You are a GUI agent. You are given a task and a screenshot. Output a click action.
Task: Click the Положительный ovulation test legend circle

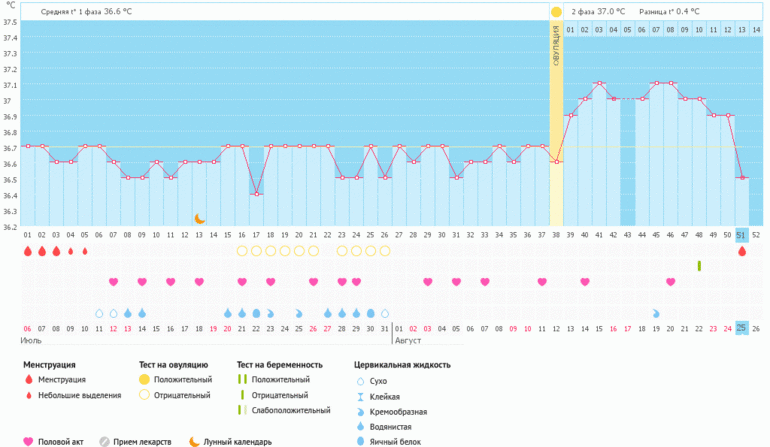click(x=144, y=379)
